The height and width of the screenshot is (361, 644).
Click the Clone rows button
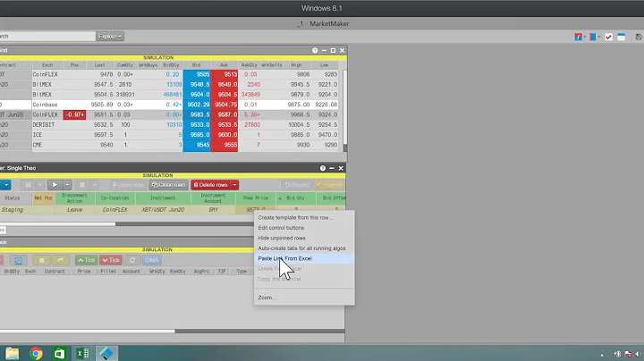168,185
